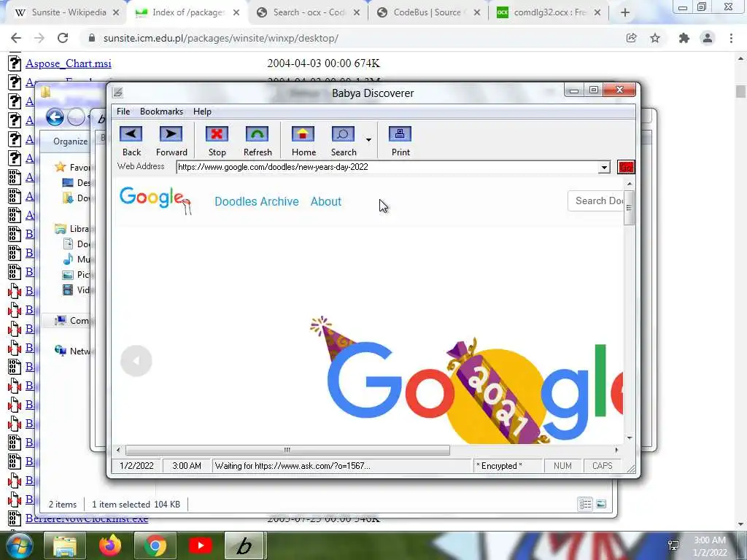The height and width of the screenshot is (560, 747).
Task: Click the horizontal scrollbar thumb in Discoverer
Action: click(287, 450)
